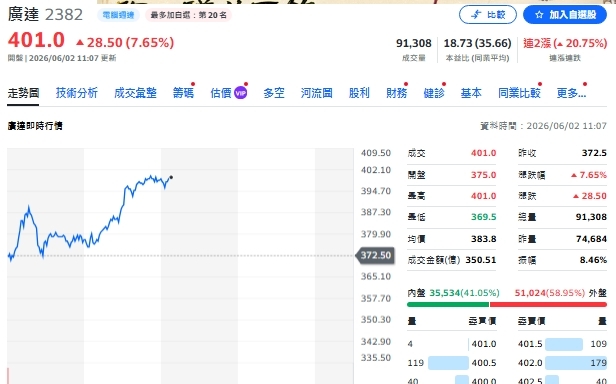
Task: Open the 健診 tab
Action: point(434,93)
